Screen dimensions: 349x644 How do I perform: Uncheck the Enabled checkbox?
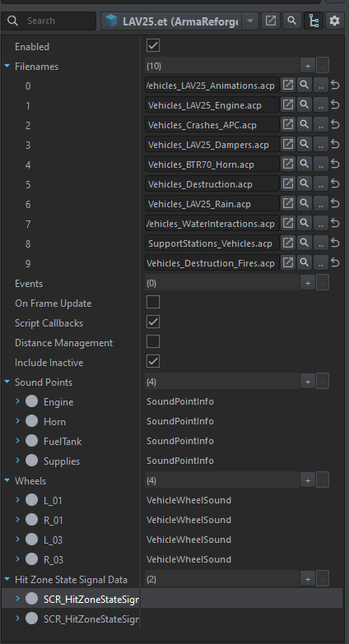tap(153, 45)
